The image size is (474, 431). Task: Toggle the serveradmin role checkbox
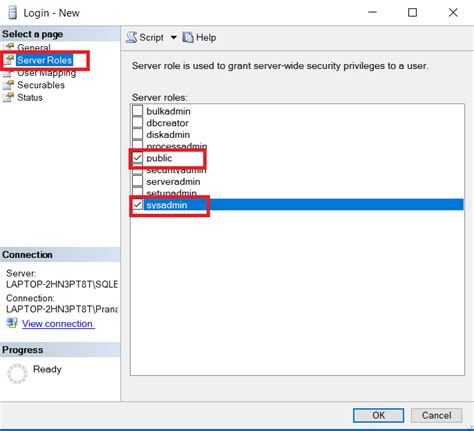[137, 181]
